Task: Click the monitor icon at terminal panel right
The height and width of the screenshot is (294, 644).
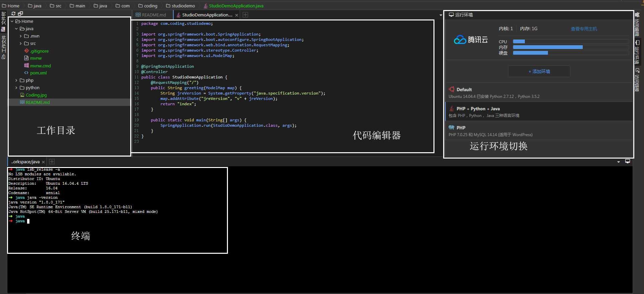Action: pos(628,162)
